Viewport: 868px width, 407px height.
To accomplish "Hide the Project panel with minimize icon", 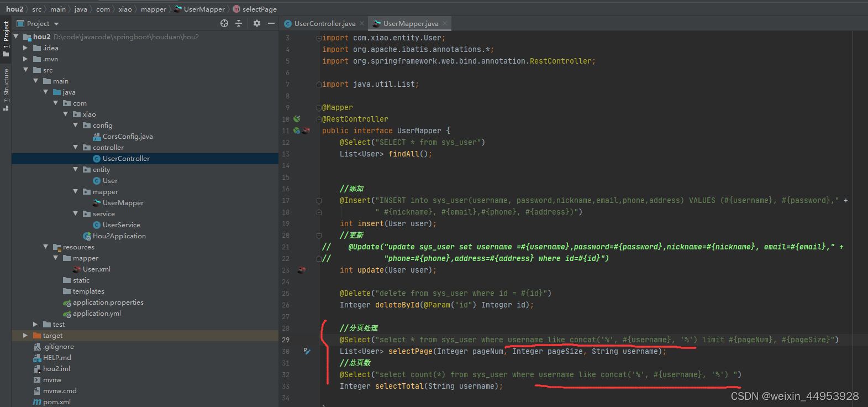I will [271, 23].
